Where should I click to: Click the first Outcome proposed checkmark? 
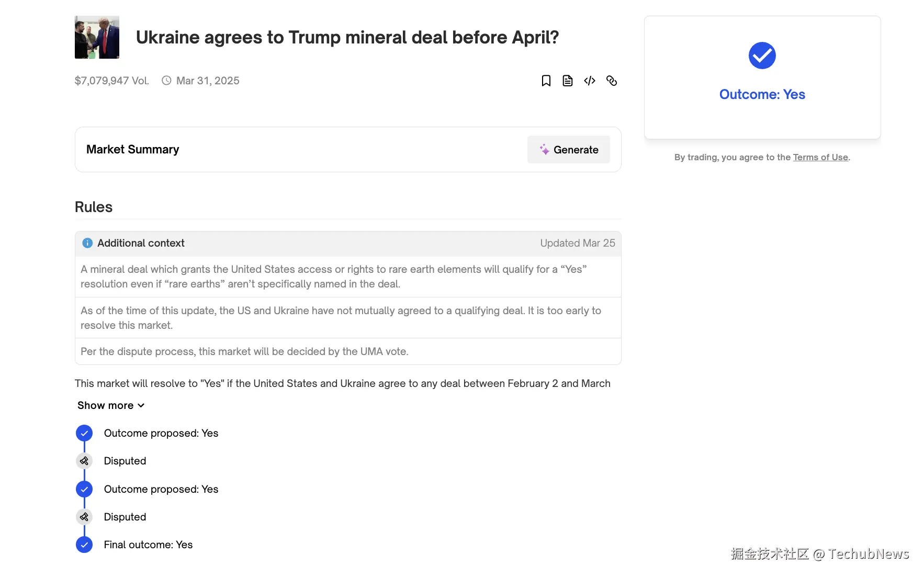tap(84, 433)
